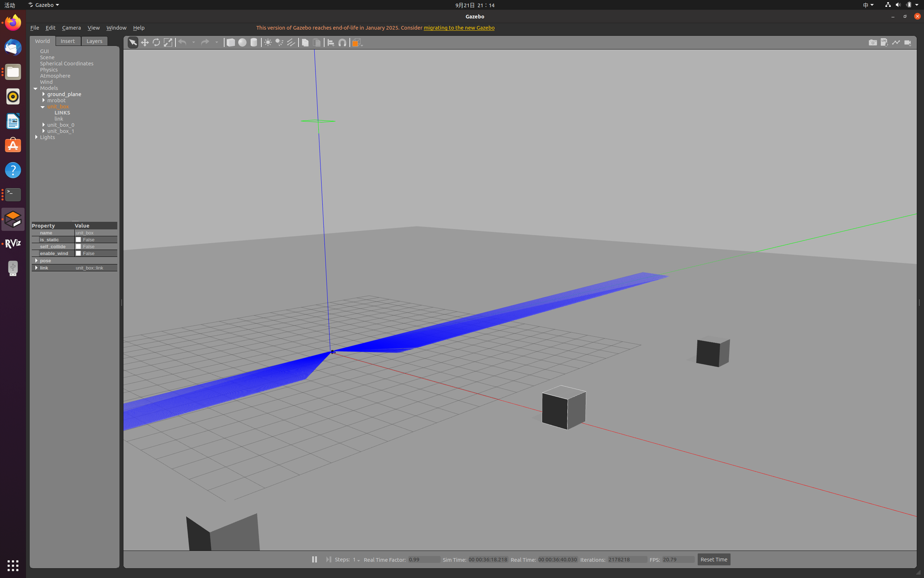Image resolution: width=924 pixels, height=578 pixels.
Task: Open the align tool
Action: coord(331,42)
